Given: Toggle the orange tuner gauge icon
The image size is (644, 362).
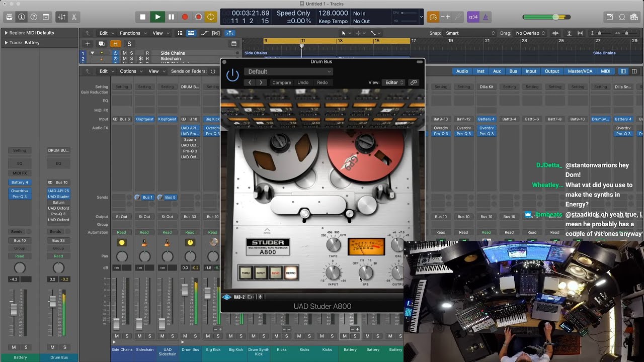Looking at the screenshot, I should tap(433, 17).
